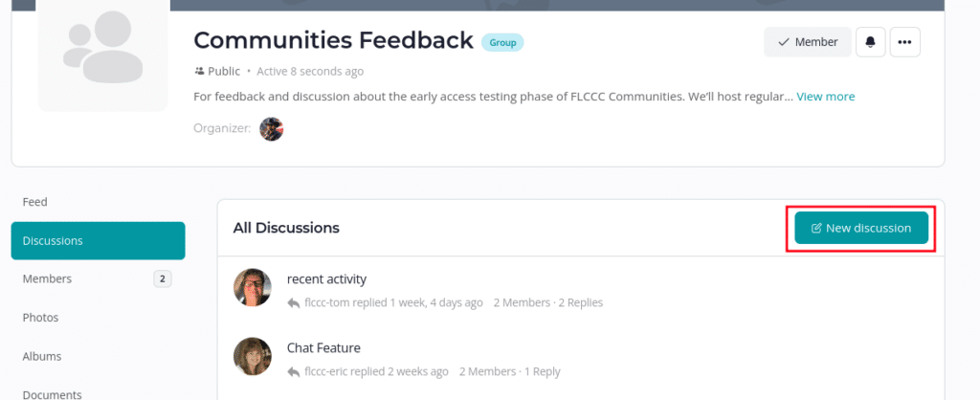Click the Communities Feedback group title
980x400 pixels.
pos(333,40)
